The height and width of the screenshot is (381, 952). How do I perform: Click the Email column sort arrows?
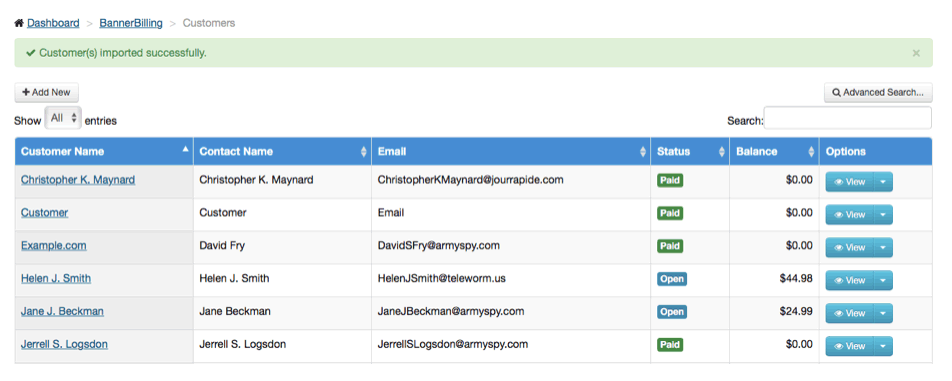(x=643, y=152)
